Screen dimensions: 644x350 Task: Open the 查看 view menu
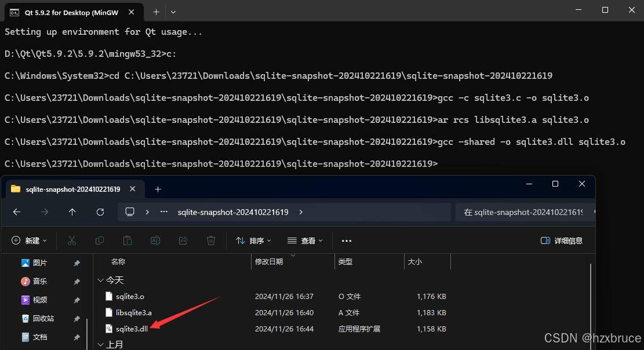pyautogui.click(x=305, y=240)
